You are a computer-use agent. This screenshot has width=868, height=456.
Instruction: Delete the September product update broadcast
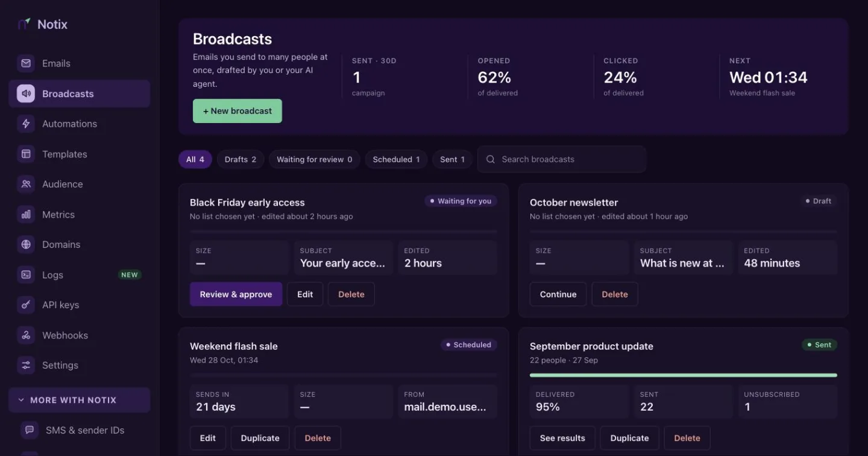687,438
